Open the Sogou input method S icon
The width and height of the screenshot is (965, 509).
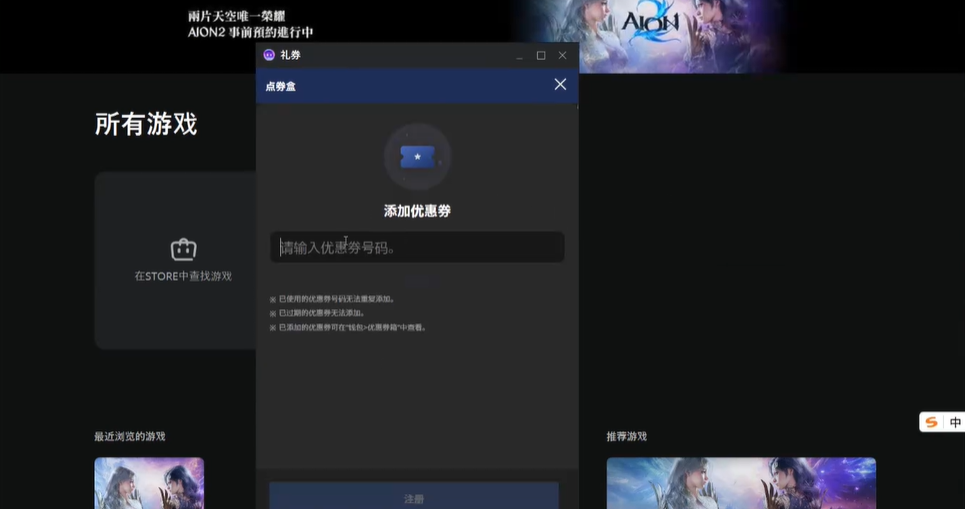coord(932,422)
